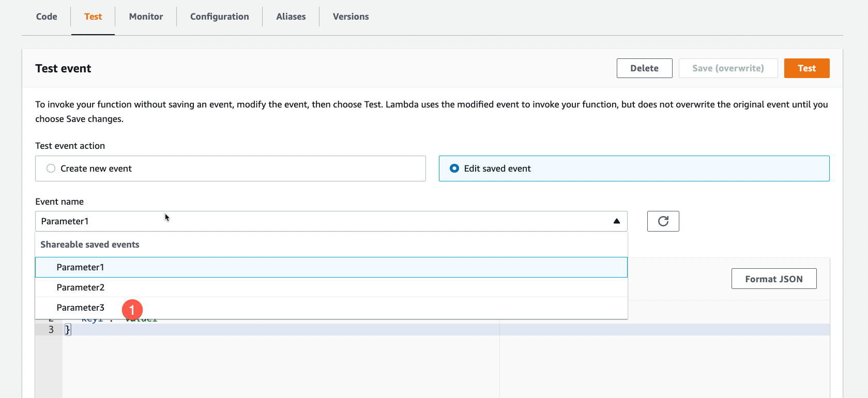Collapse the Event name dropdown arrow
The width and height of the screenshot is (868, 398).
coord(616,221)
